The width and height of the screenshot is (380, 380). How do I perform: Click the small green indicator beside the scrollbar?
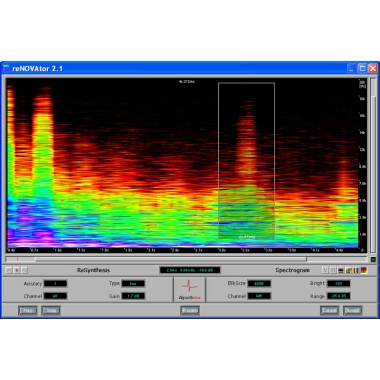coord(373,259)
